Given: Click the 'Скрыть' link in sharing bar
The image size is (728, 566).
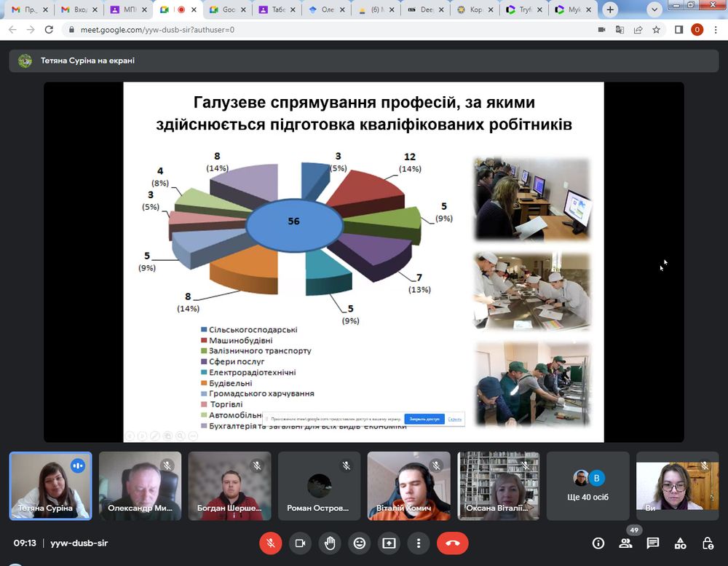Looking at the screenshot, I should pos(455,420).
